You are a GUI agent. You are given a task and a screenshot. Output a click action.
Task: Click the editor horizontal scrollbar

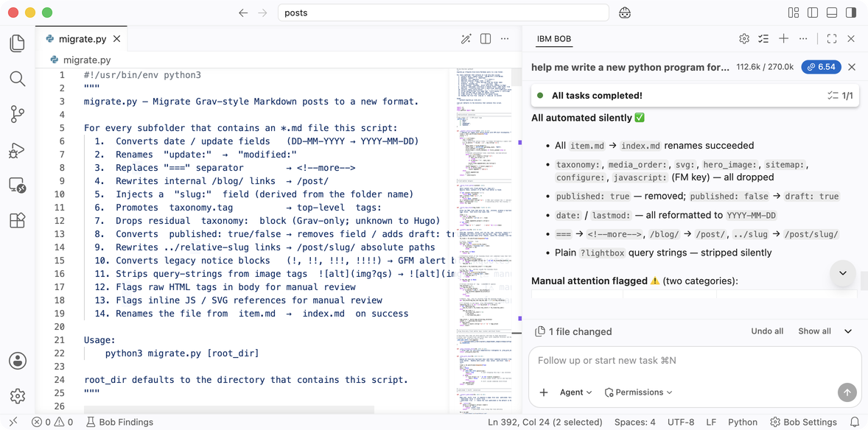click(x=229, y=409)
